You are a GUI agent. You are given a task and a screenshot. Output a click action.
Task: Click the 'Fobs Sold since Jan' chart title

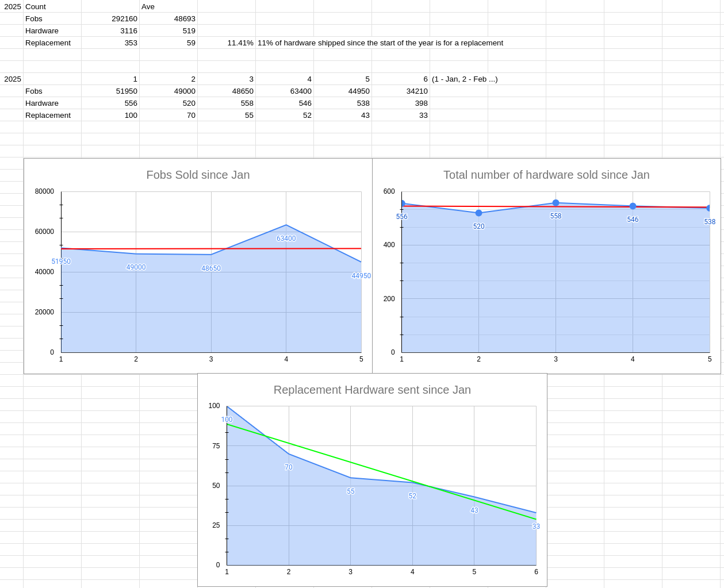(x=198, y=175)
